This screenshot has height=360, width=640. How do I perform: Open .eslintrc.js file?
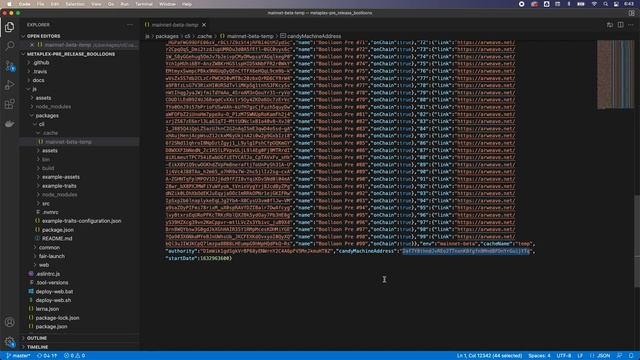[48, 274]
